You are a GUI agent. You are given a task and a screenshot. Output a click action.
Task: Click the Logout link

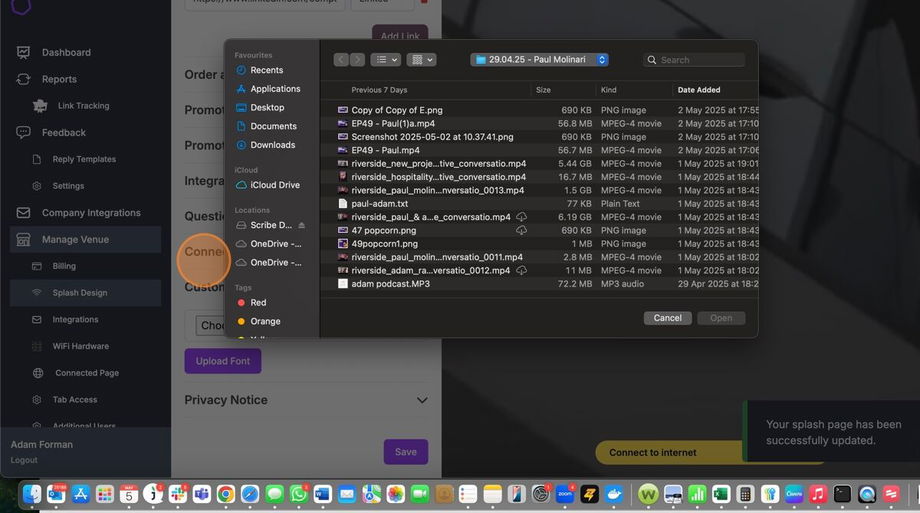pyautogui.click(x=24, y=460)
